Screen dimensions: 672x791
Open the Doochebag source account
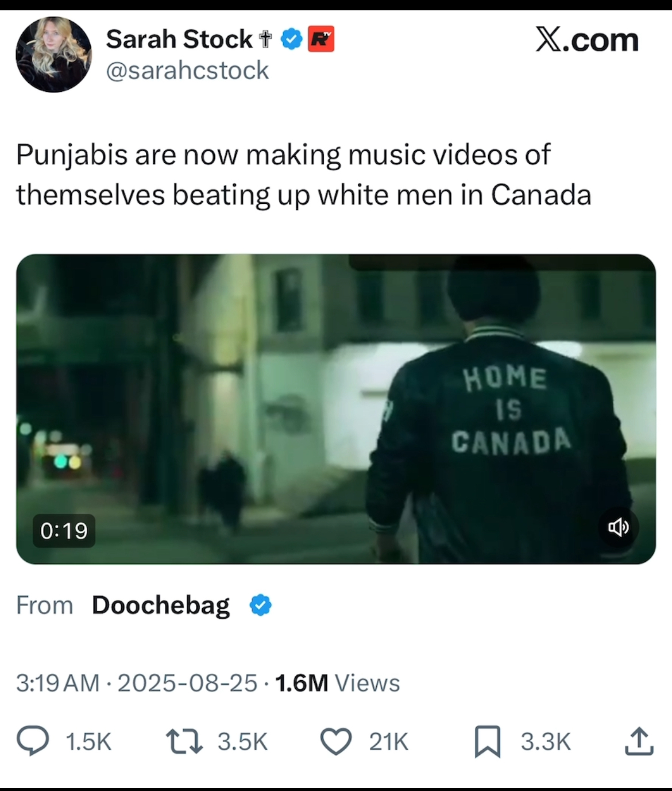(160, 605)
